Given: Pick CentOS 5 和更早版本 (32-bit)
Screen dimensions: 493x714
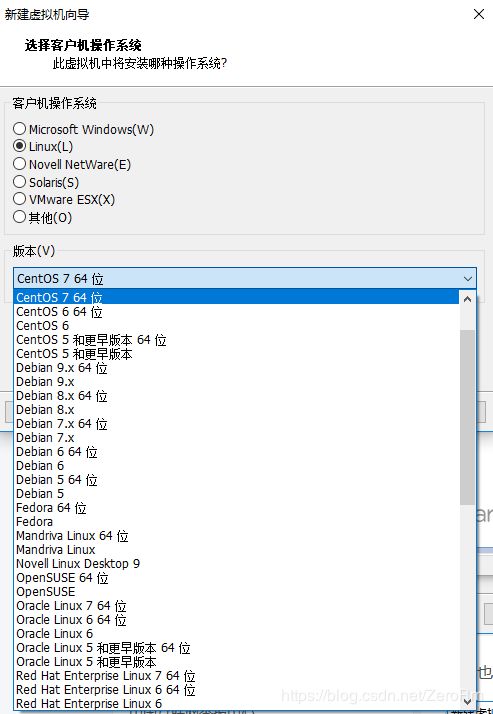Looking at the screenshot, I should click(x=236, y=354).
